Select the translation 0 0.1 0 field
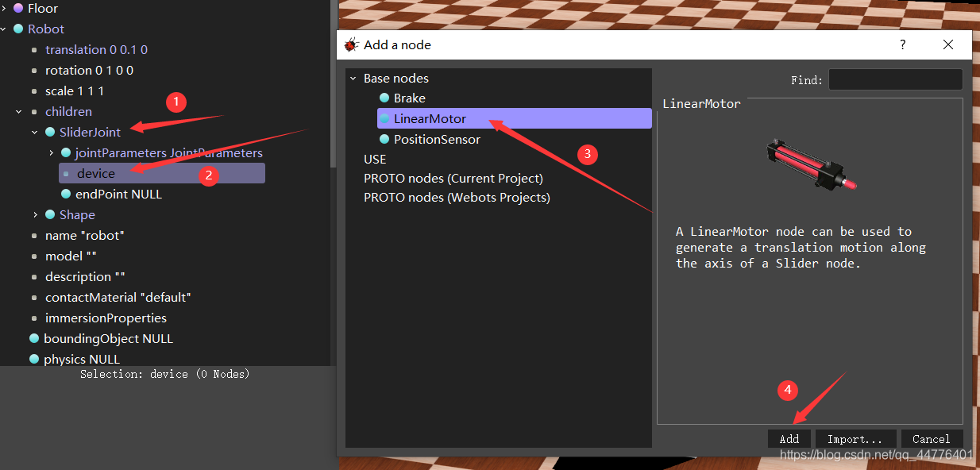The height and width of the screenshot is (470, 980). (96, 49)
